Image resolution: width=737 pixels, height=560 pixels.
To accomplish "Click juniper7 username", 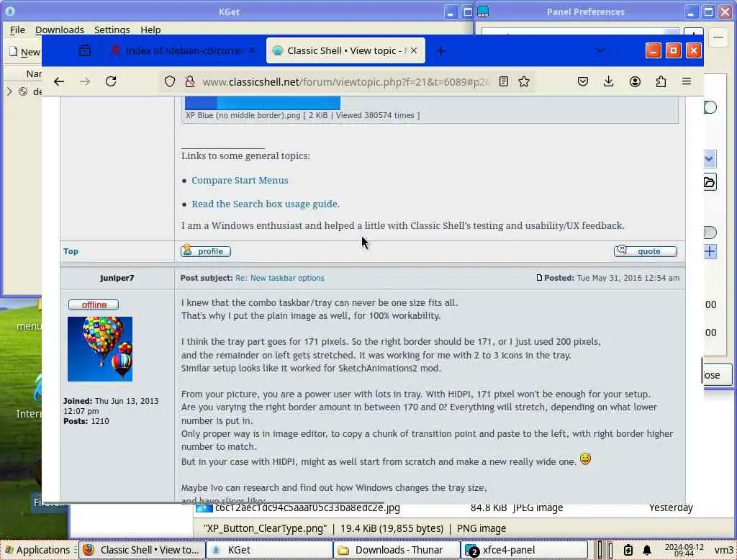I will [x=117, y=278].
